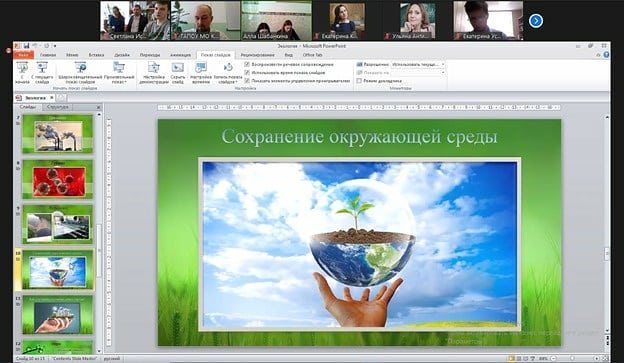Open PowerPoint Help question mark icon
This screenshot has width=624, height=363.
606,55
